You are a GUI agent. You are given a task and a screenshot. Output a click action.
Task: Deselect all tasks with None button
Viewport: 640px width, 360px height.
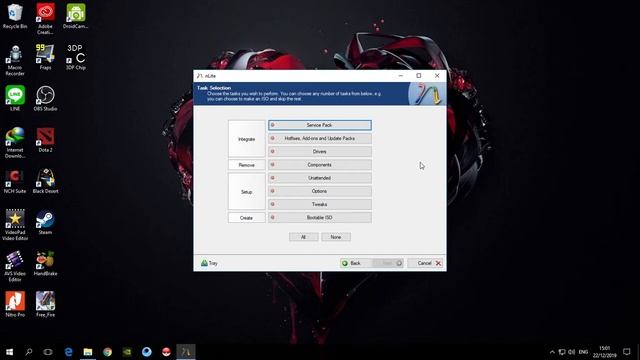(336, 237)
